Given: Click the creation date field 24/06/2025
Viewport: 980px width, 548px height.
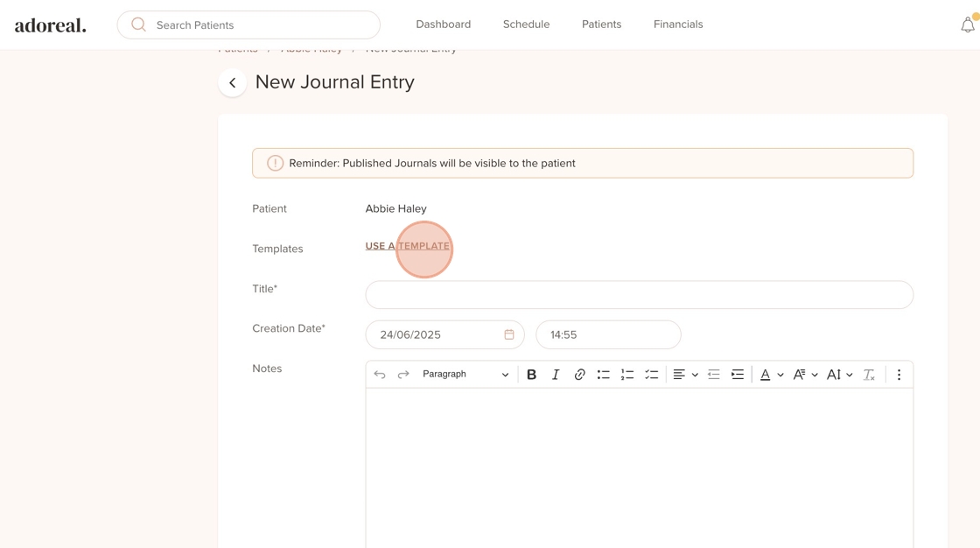Looking at the screenshot, I should coord(445,334).
